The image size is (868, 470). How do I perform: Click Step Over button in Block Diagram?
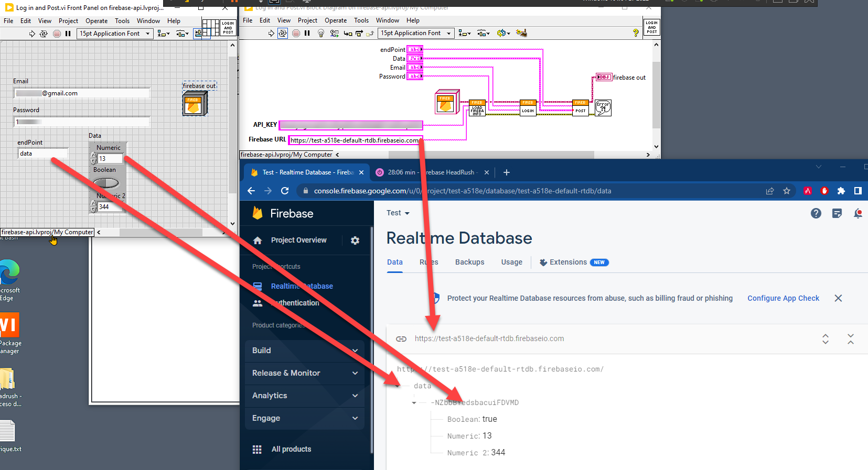pyautogui.click(x=359, y=33)
